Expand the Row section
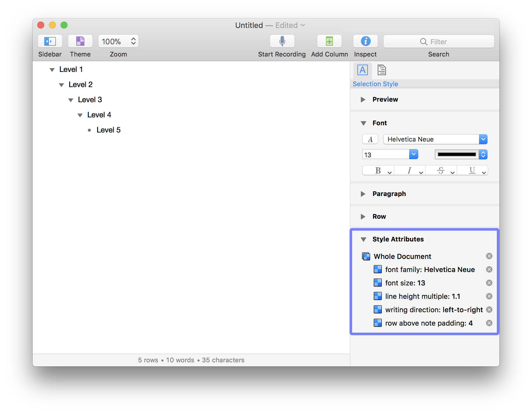 [x=363, y=217]
